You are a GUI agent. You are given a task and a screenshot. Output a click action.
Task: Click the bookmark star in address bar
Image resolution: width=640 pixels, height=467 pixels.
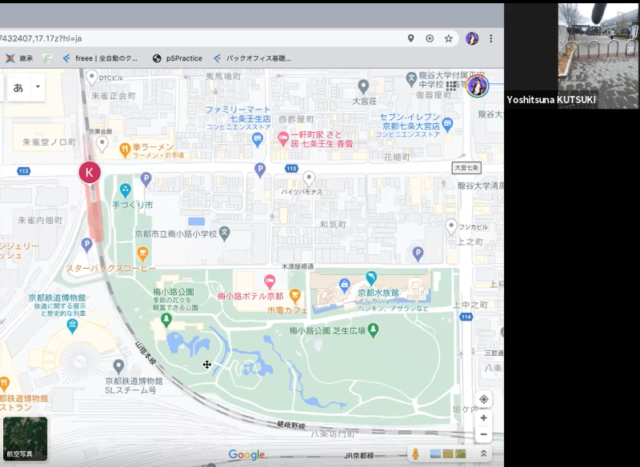point(449,39)
